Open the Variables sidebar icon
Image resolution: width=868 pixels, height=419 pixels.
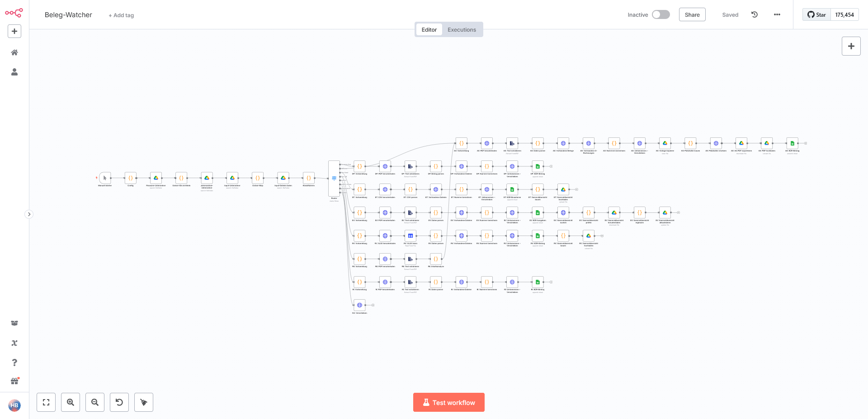click(x=14, y=343)
